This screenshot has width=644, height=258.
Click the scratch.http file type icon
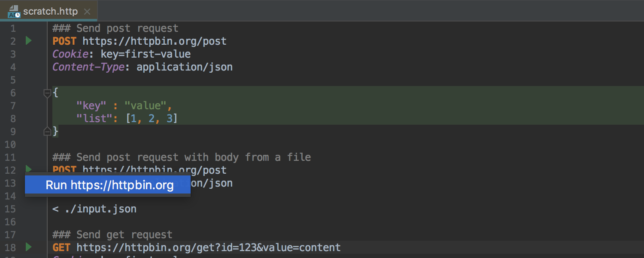[14, 12]
